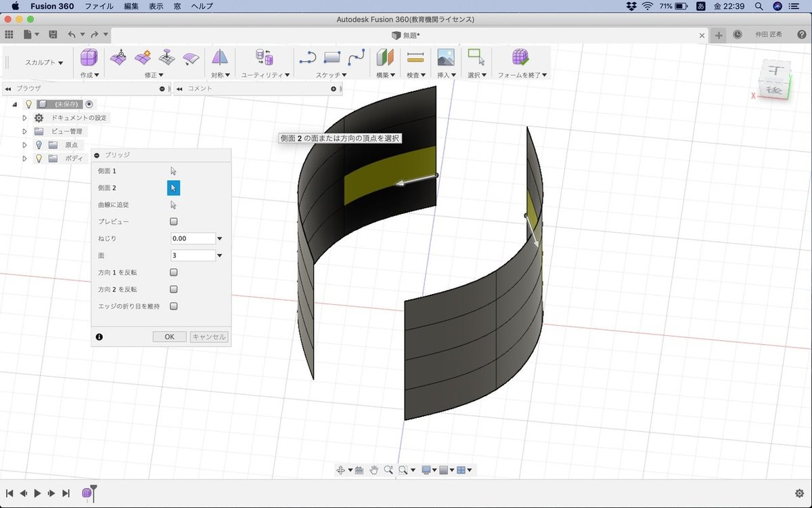
Task: Click the Finish Form (フォームを終了) icon
Action: (520, 58)
